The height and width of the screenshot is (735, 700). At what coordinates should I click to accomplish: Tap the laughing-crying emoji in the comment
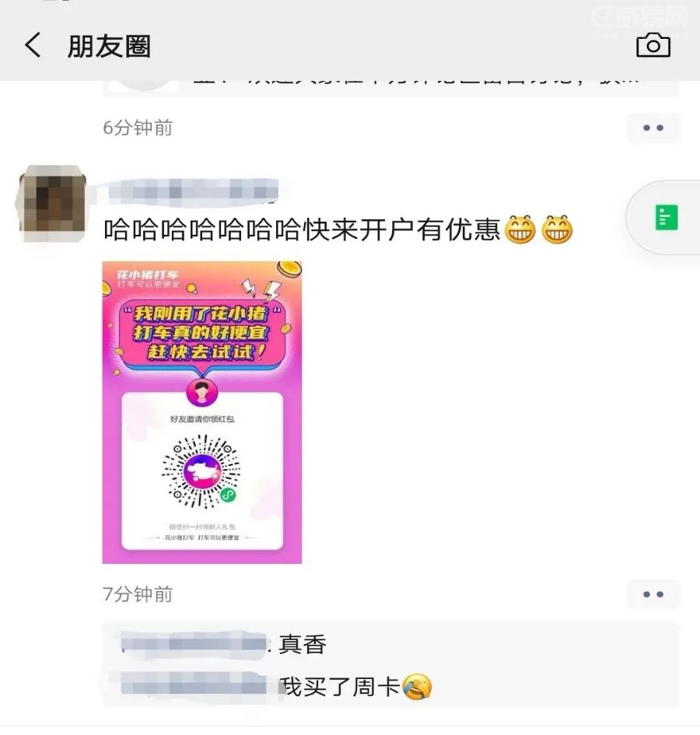point(417,686)
